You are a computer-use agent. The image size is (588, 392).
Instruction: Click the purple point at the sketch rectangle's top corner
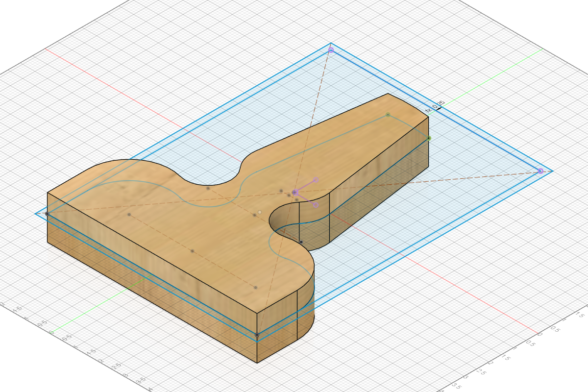(x=331, y=50)
